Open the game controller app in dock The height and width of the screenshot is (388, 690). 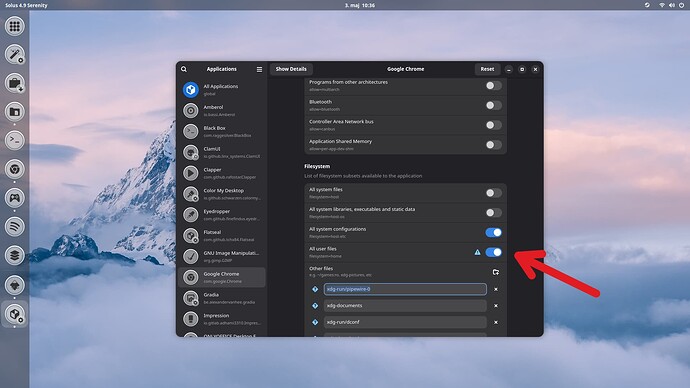coord(15,198)
